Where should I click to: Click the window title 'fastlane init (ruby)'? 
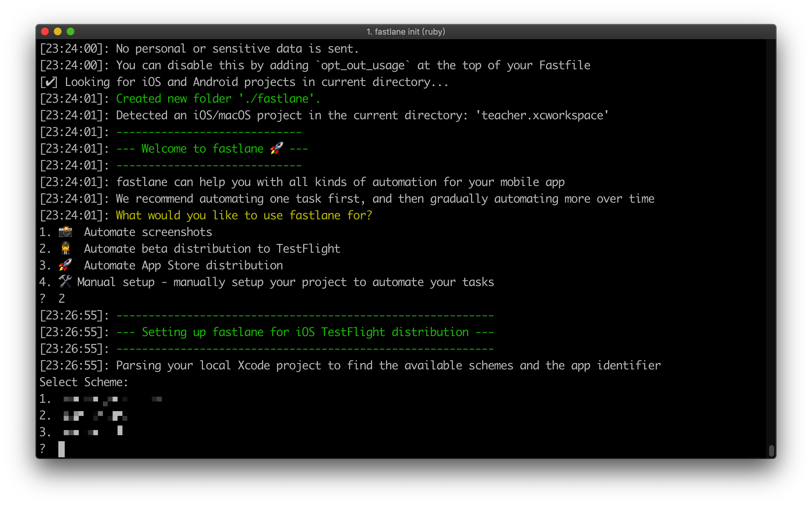406,32
